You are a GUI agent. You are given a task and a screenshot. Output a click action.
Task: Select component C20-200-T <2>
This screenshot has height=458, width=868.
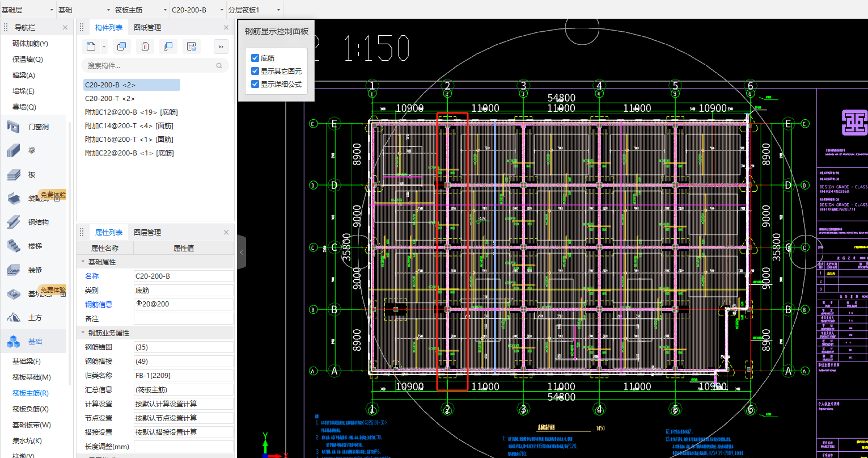click(110, 98)
